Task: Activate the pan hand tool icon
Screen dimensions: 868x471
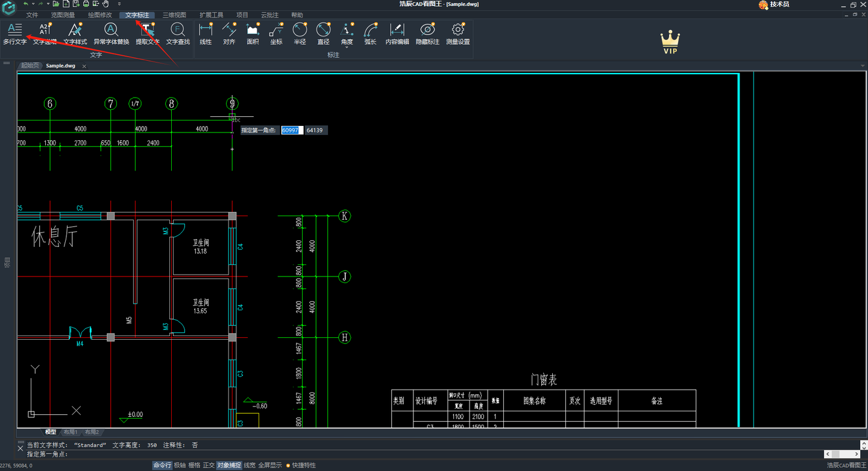Action: tap(105, 4)
